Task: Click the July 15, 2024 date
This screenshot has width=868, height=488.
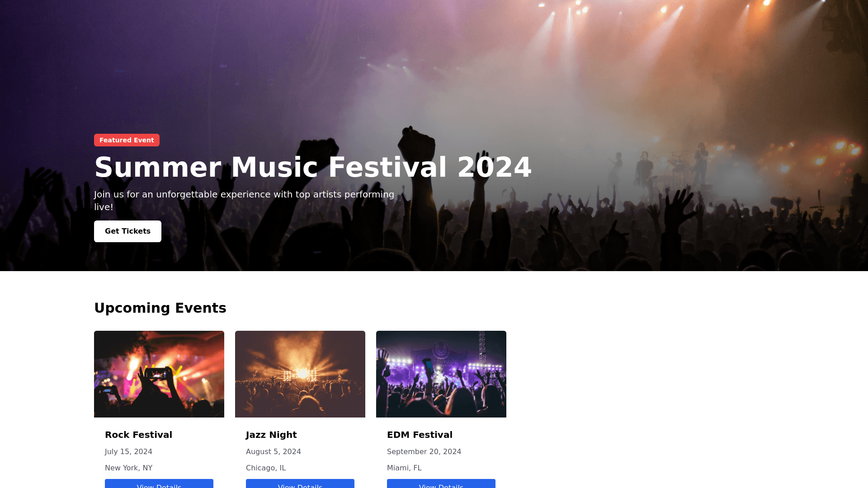Action: pos(128,452)
